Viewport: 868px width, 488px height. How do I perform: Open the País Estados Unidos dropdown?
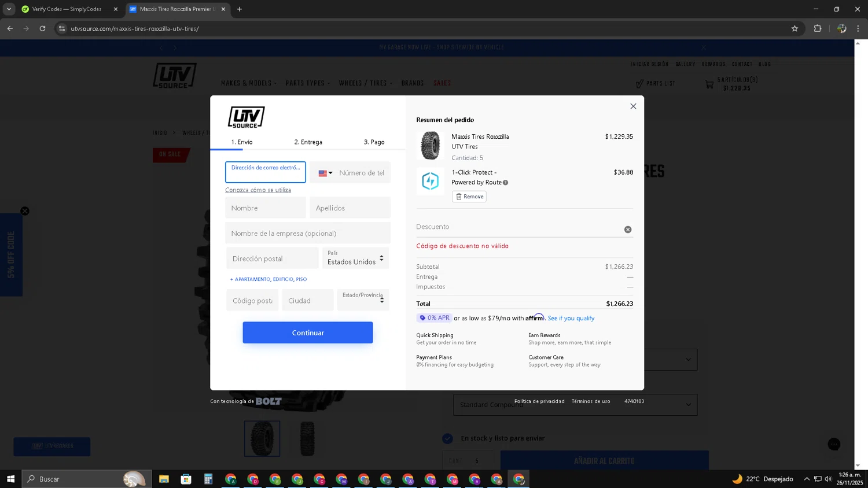(356, 258)
